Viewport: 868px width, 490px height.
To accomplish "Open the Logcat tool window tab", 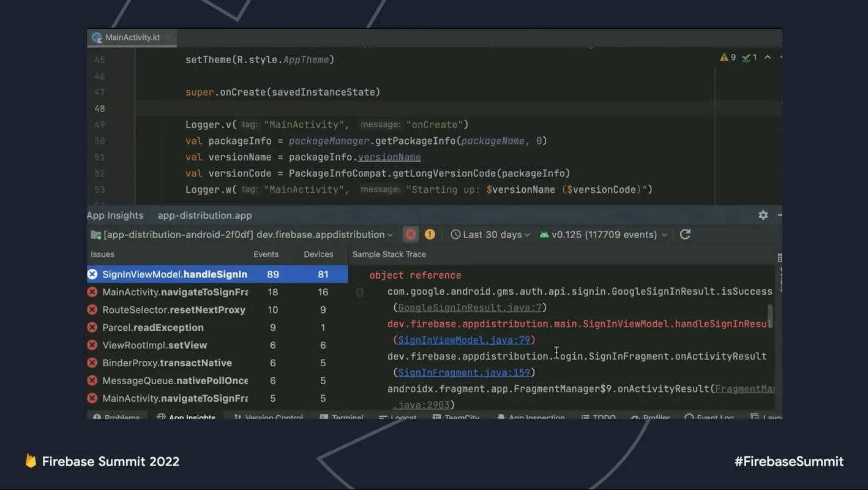I will coord(397,417).
